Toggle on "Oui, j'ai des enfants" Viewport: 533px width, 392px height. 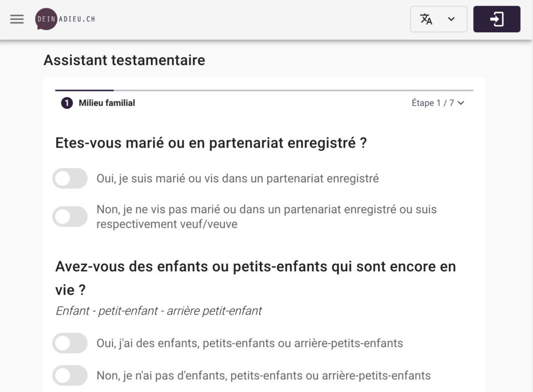tap(70, 343)
